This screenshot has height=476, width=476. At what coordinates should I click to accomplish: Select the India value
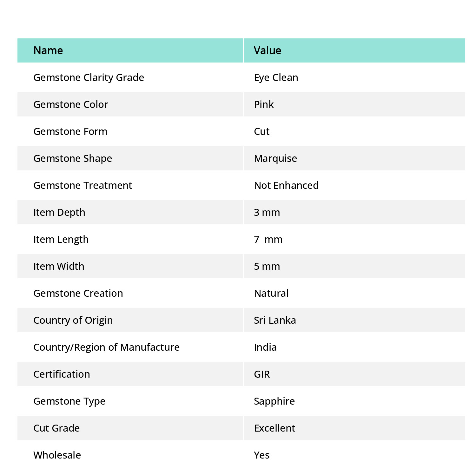(x=265, y=347)
